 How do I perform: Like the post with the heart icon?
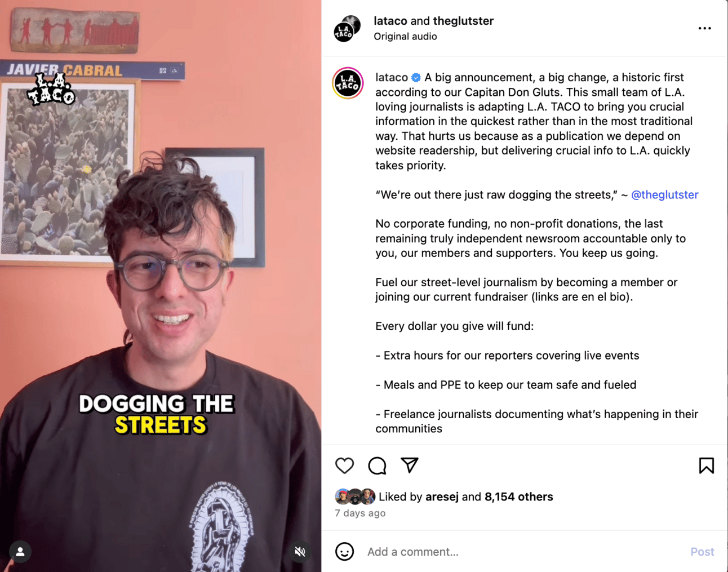(x=344, y=465)
